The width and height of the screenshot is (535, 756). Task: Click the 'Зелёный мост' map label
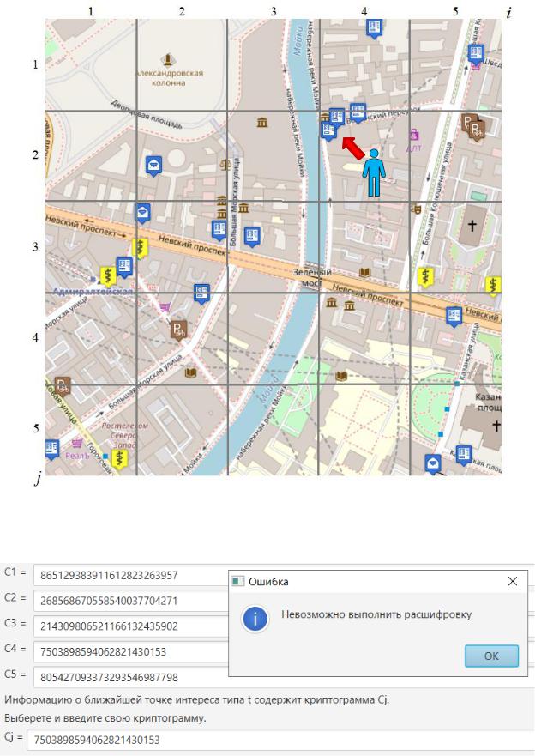[312, 277]
